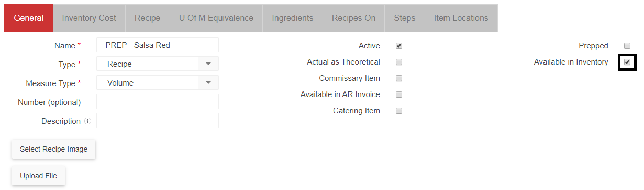The image size is (644, 190).
Task: Check Available in AR Invoice
Action: [x=399, y=94]
